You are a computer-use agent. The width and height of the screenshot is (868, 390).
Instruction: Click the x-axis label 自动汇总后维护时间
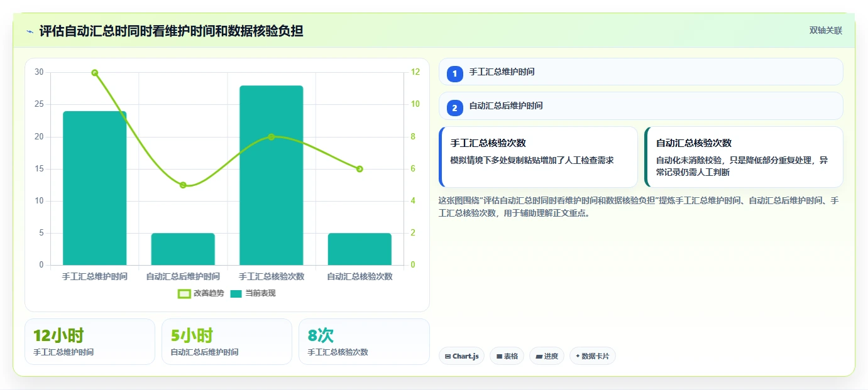tap(183, 277)
